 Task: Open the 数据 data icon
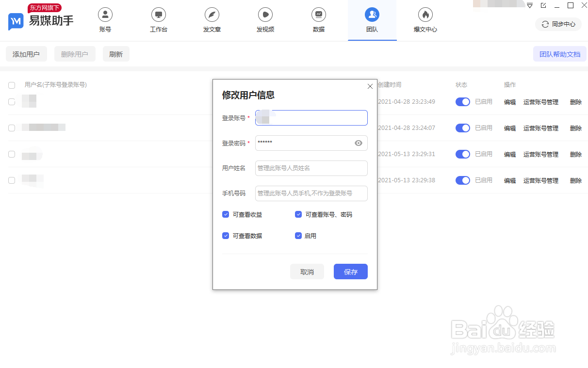319,15
